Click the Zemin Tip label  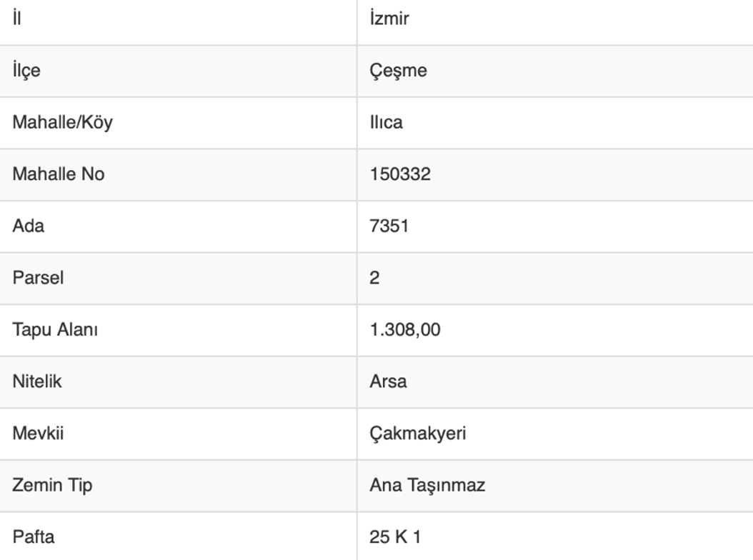pyautogui.click(x=52, y=486)
